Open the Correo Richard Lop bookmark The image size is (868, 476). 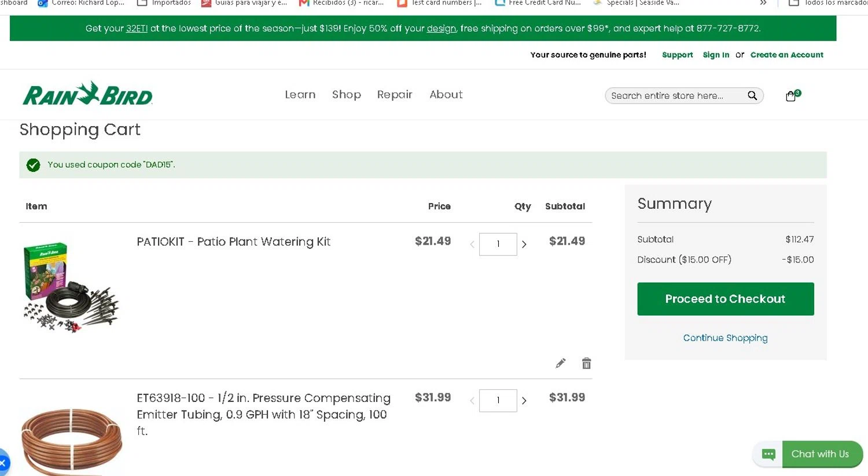pos(81,3)
